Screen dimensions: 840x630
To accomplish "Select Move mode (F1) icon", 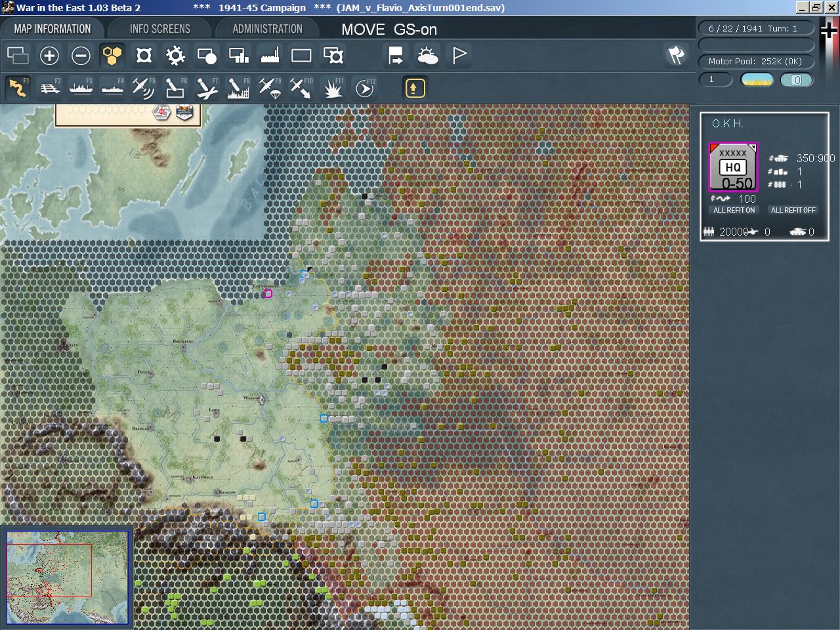I will 18,88.
